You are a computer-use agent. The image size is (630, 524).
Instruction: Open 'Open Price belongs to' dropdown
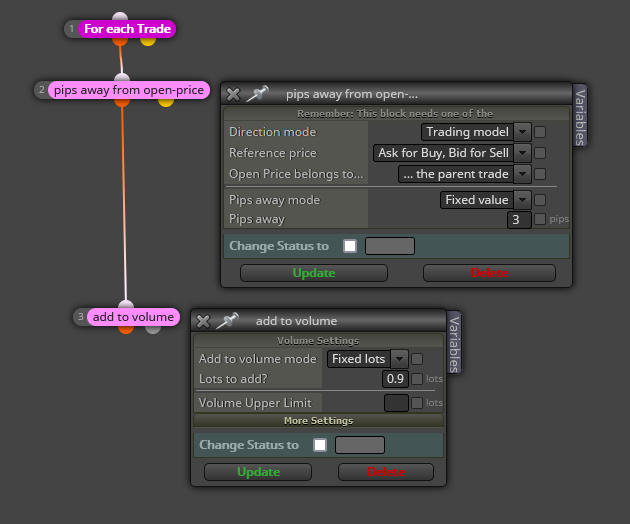coord(465,174)
